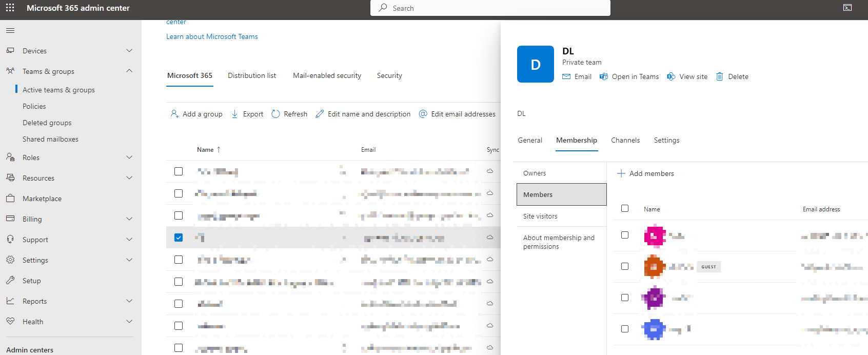Viewport: 868px width, 355px height.
Task: Click the Export download arrow icon
Action: pos(234,114)
